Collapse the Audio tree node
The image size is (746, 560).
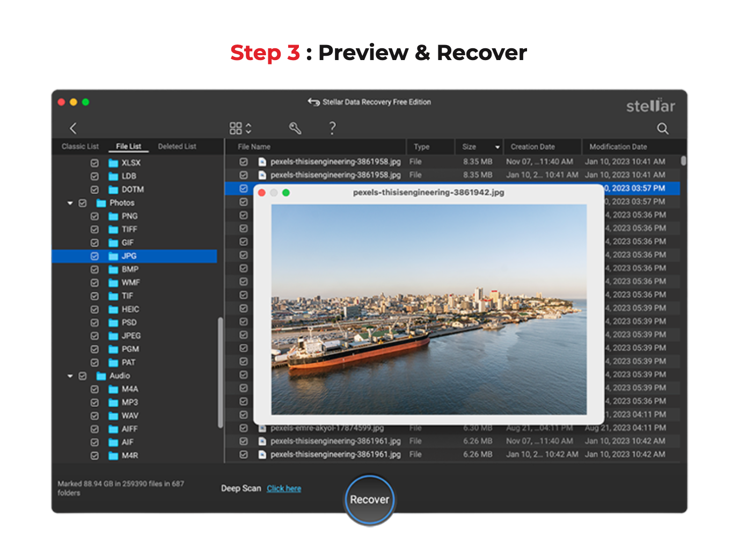70,376
